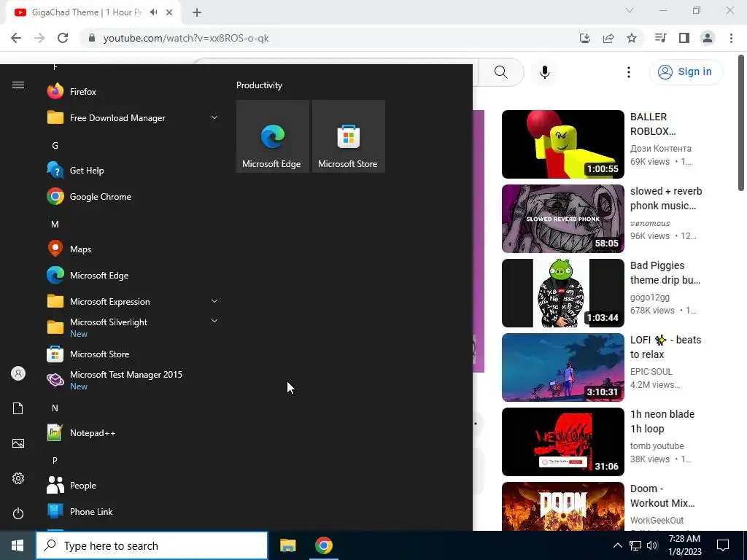Open the People app
The image size is (747, 560).
(133, 485)
